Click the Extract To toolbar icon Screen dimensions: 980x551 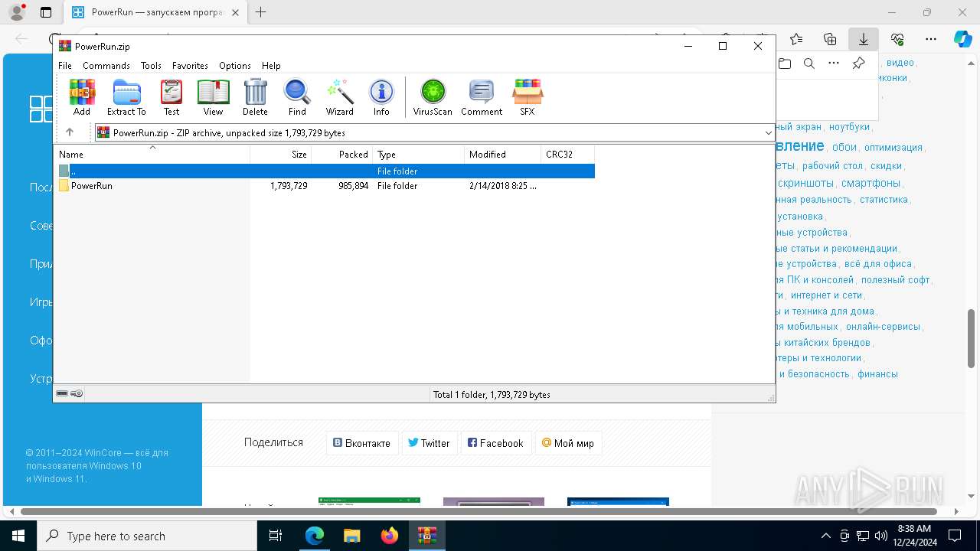126,97
